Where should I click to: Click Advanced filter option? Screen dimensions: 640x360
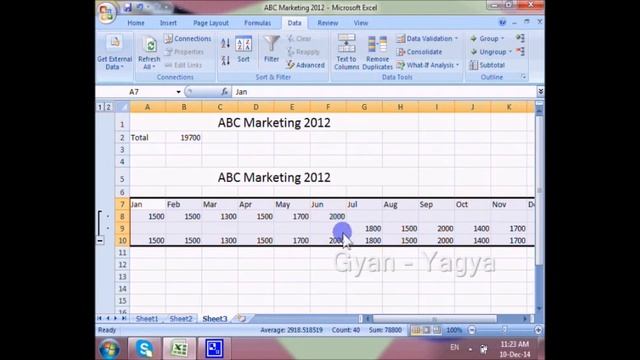pos(306,65)
